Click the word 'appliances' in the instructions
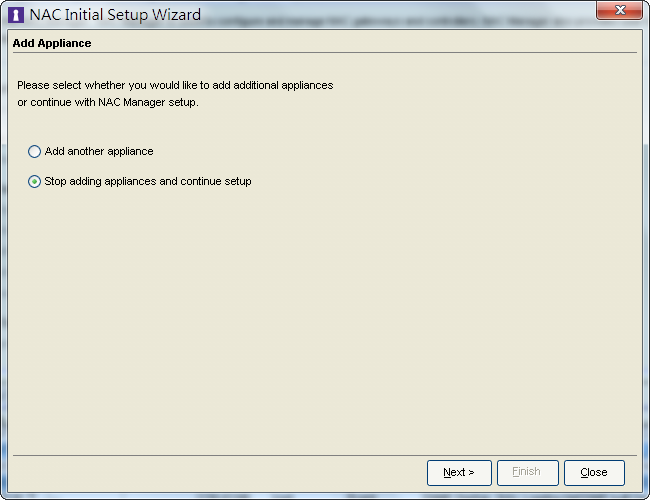The height and width of the screenshot is (500, 650). click(x=307, y=85)
